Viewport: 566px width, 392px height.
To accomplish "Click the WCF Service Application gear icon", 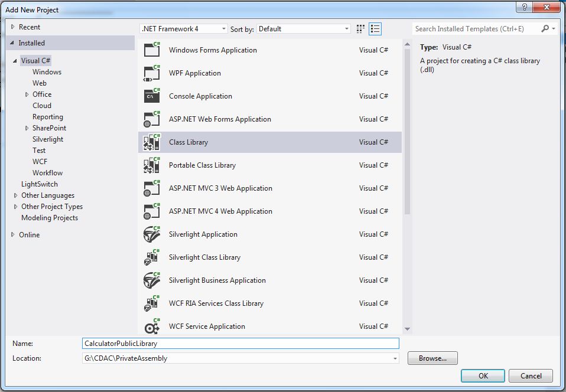I will tap(152, 326).
